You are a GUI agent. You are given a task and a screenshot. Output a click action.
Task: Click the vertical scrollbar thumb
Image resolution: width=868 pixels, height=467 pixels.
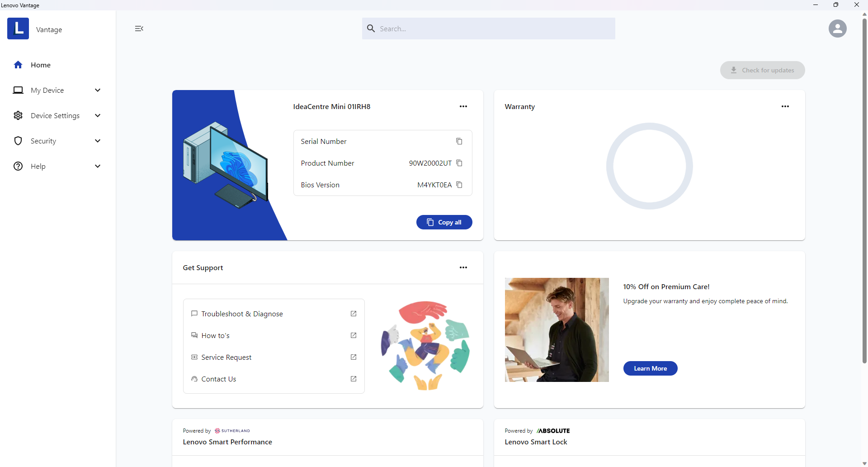tap(864, 190)
